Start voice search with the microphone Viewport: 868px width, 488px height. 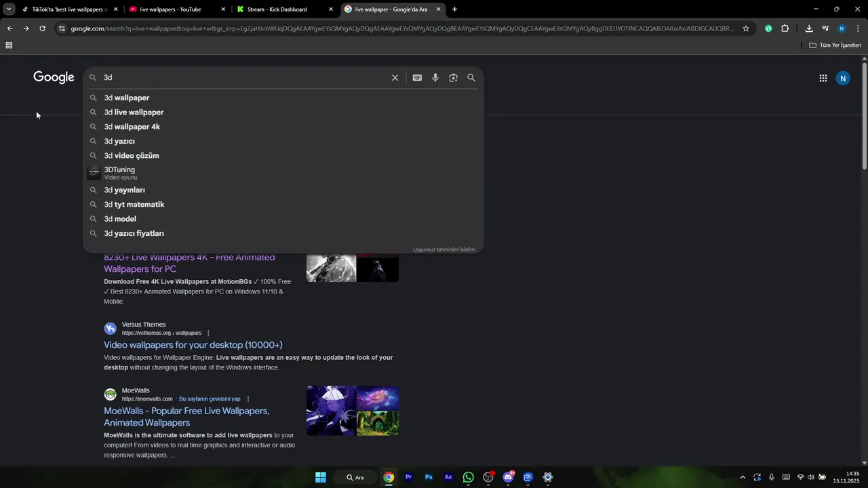(435, 78)
